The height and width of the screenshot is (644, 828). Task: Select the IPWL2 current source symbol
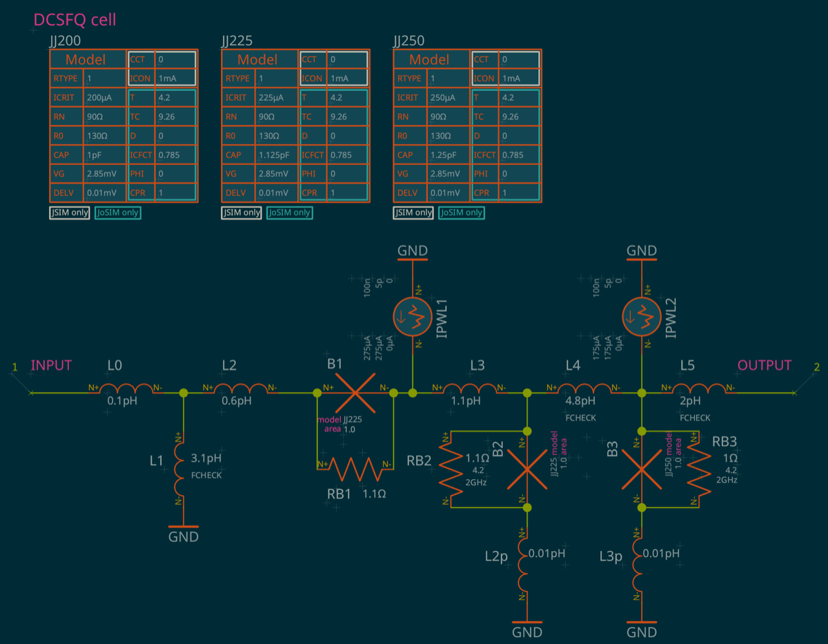tap(642, 317)
